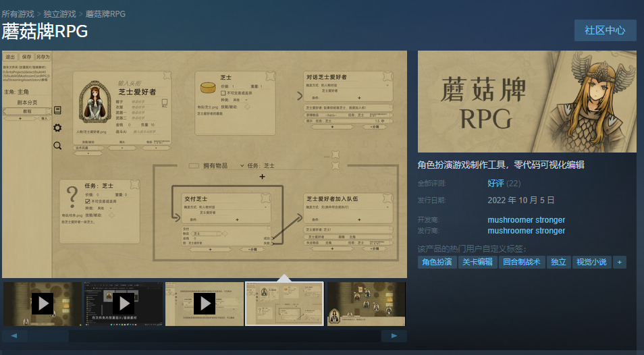Open the 触发方式 dropdown on the 对话芝士爱好者 card
The image size is (644, 355).
387,85
